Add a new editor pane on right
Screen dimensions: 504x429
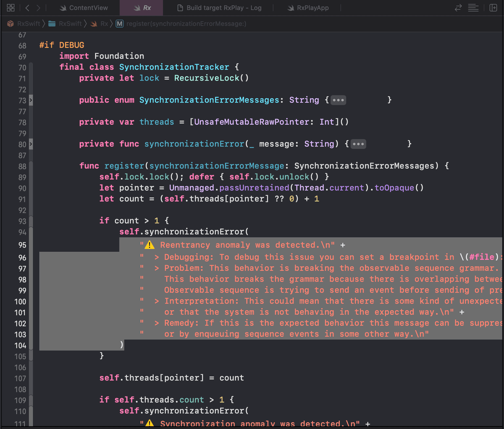pos(493,8)
